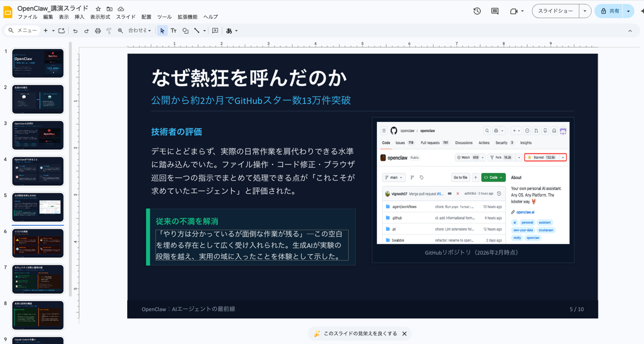This screenshot has width=644, height=344.
Task: Open the スライド menu
Action: tap(126, 17)
